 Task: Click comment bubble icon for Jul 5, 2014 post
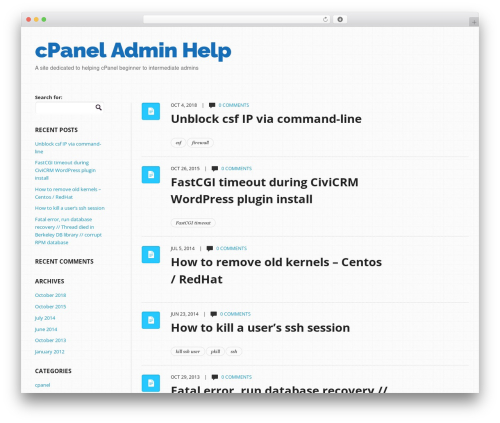coord(210,249)
